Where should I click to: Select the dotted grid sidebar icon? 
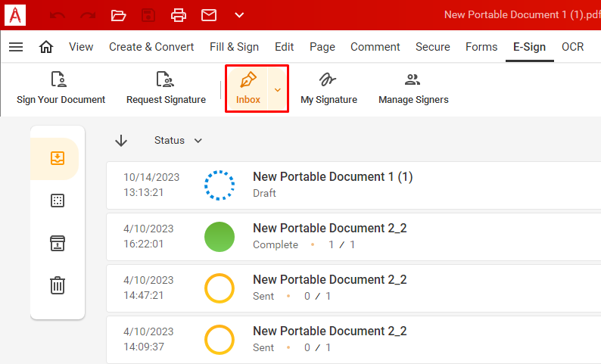coord(58,201)
